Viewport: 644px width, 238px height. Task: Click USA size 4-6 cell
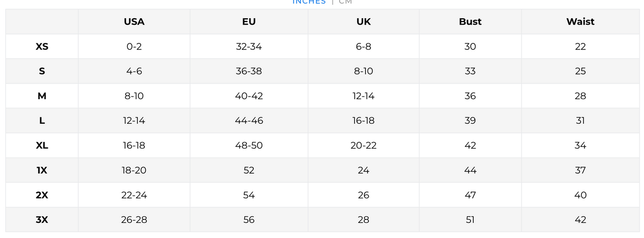point(134,71)
